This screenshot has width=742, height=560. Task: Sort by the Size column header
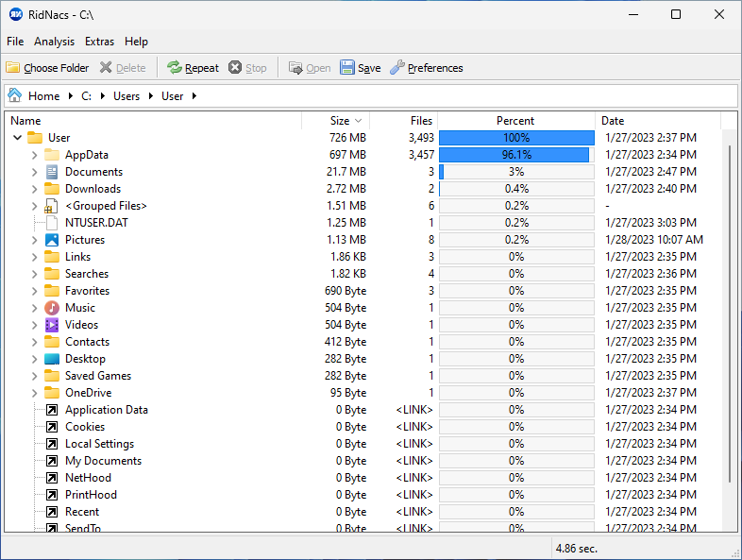coord(335,121)
